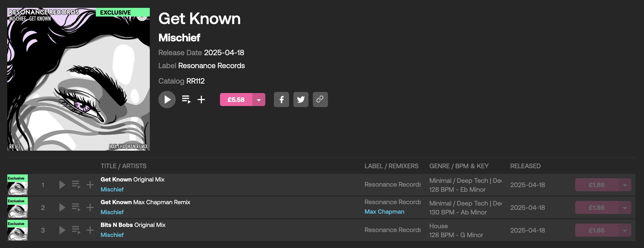The width and height of the screenshot is (644, 248).
Task: Add release to playlist plus icon
Action: tap(201, 100)
